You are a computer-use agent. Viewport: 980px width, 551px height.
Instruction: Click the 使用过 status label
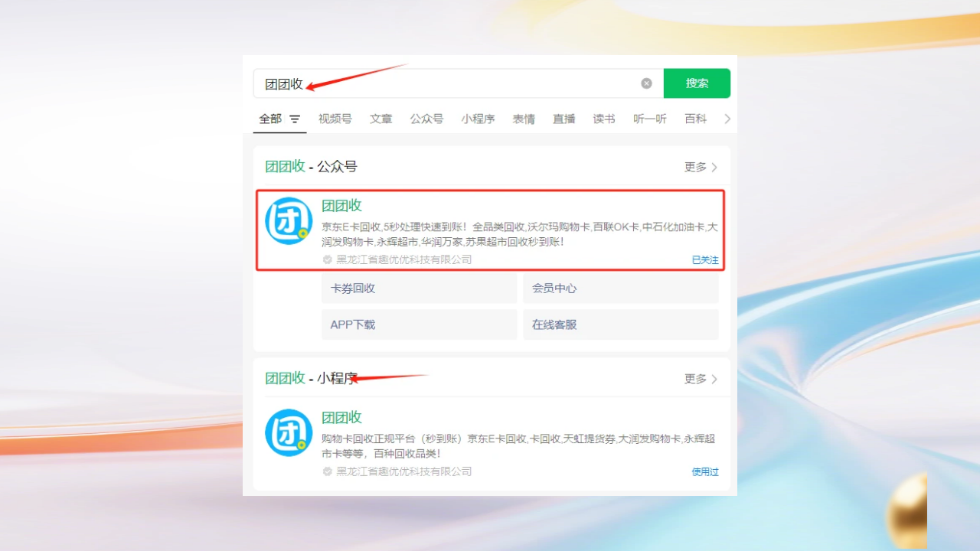point(705,472)
